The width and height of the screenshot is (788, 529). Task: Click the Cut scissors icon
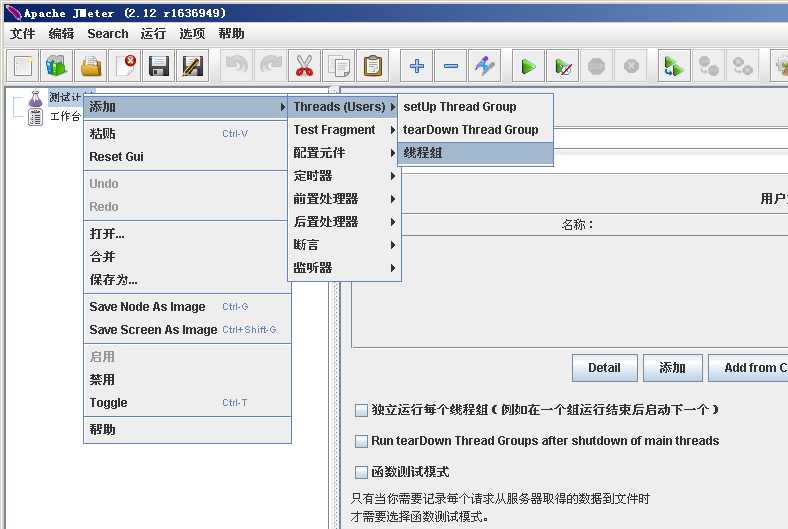click(305, 66)
